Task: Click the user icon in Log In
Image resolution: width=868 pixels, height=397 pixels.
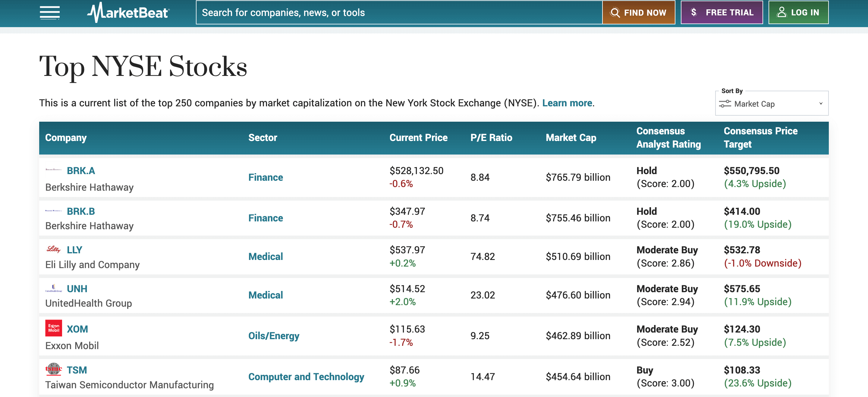Action: tap(782, 12)
